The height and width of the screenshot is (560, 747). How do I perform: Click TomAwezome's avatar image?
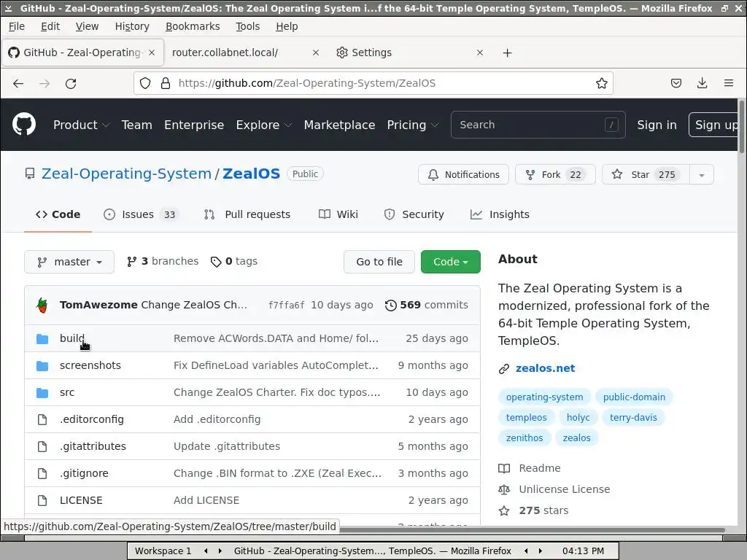[42, 306]
